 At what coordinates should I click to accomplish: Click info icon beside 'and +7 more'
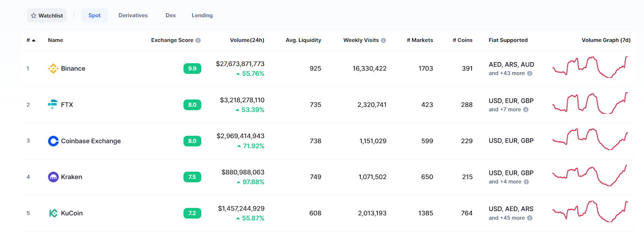tap(526, 110)
